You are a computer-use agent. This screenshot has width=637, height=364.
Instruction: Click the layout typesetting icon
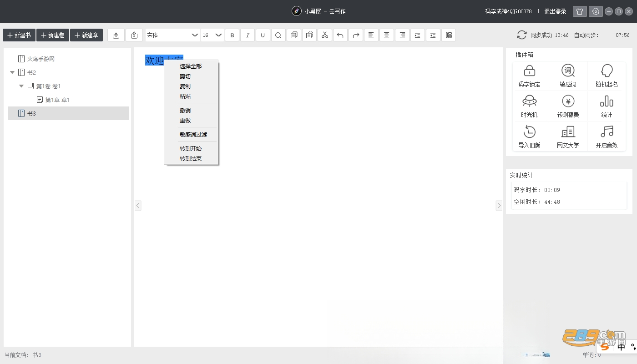click(x=449, y=35)
